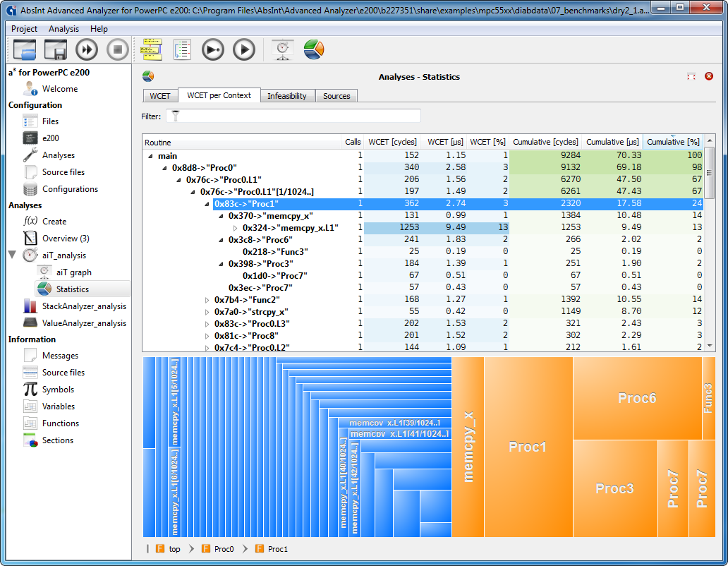728x566 pixels.
Task: Open Analyses under Configuration
Action: (x=59, y=155)
